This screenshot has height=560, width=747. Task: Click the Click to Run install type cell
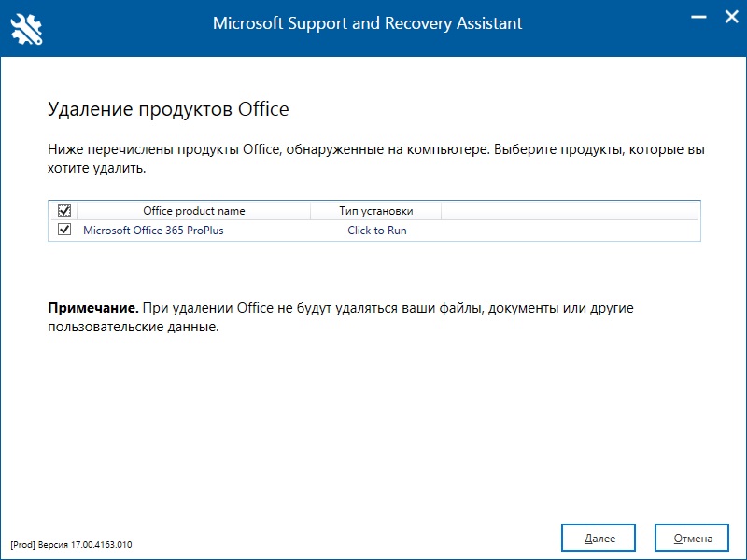point(376,231)
